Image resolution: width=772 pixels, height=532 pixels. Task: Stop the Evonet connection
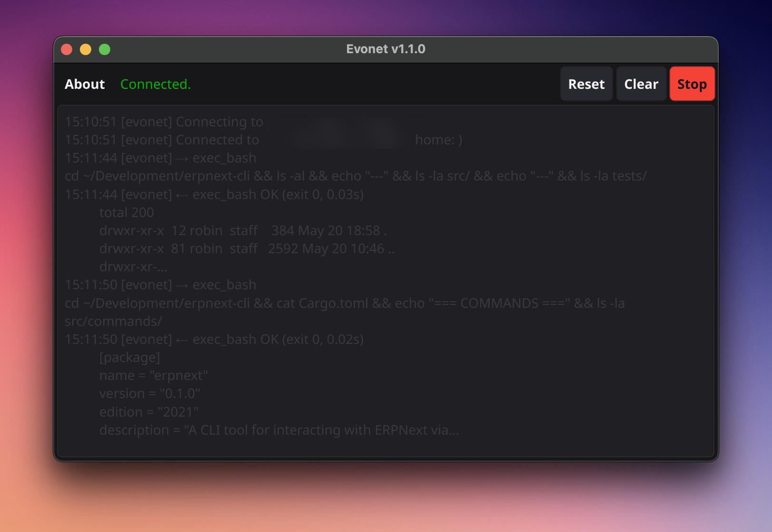pyautogui.click(x=692, y=84)
